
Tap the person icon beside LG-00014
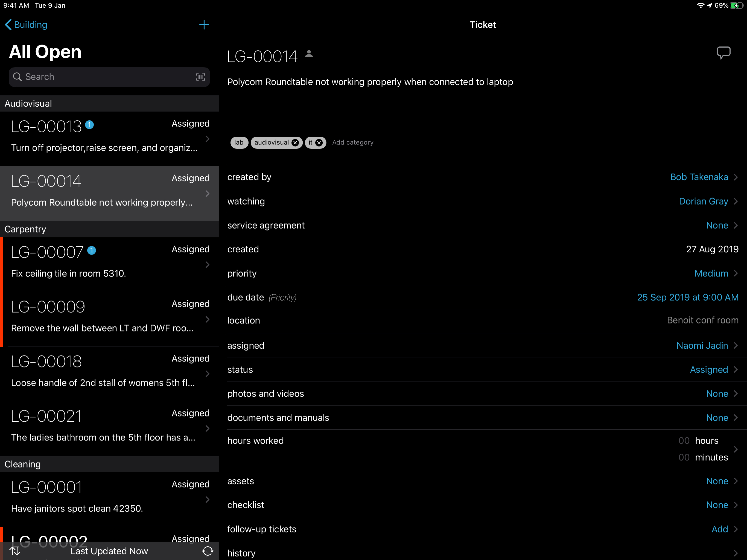pyautogui.click(x=309, y=54)
